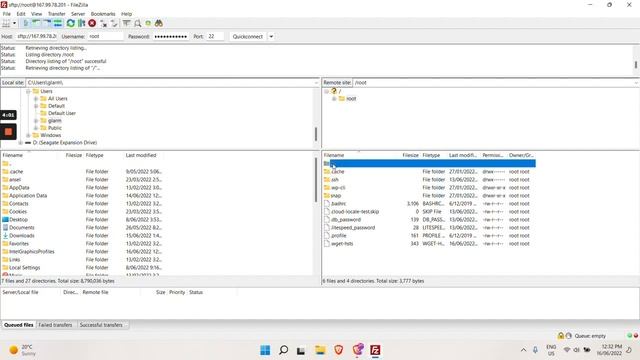Open the Transfer menu
The height and width of the screenshot is (360, 640).
(x=56, y=14)
